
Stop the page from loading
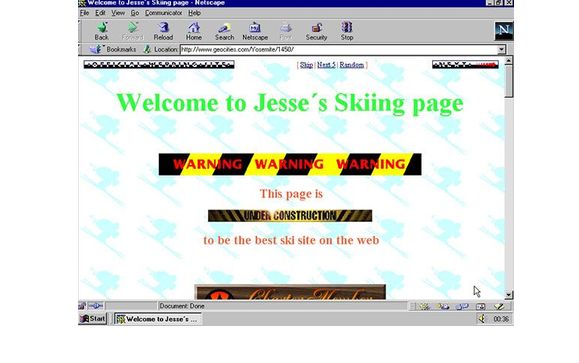point(347,31)
